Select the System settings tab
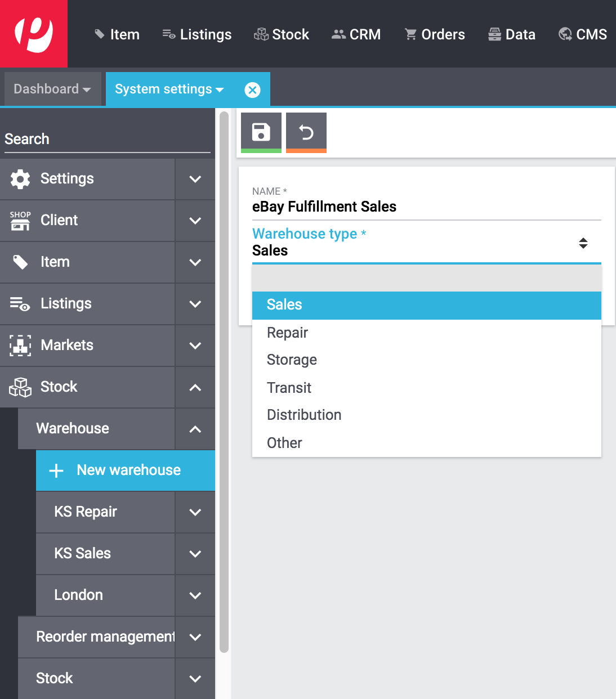Image resolution: width=616 pixels, height=699 pixels. pos(188,89)
